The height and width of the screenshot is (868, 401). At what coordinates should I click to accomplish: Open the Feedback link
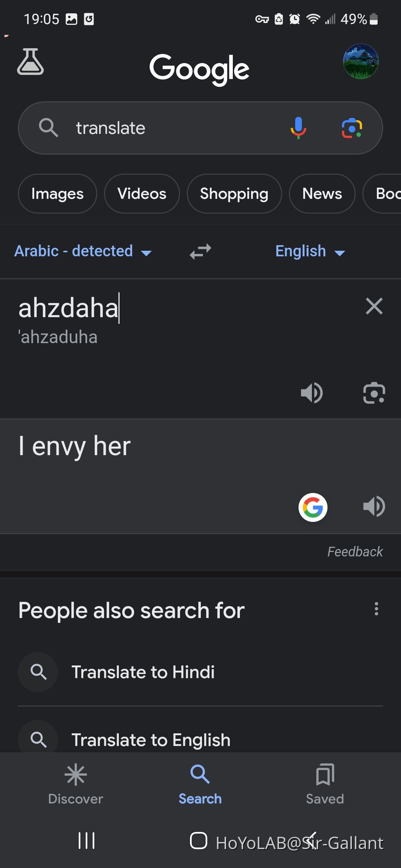[x=355, y=552]
